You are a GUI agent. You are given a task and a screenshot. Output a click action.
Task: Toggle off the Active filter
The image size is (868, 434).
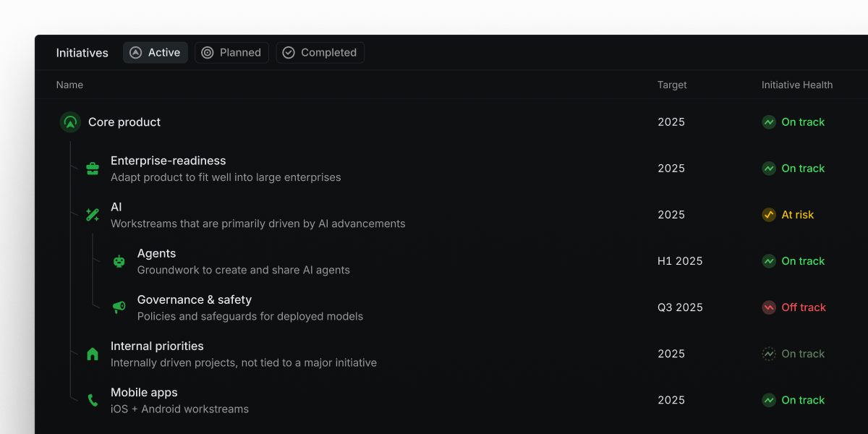155,52
